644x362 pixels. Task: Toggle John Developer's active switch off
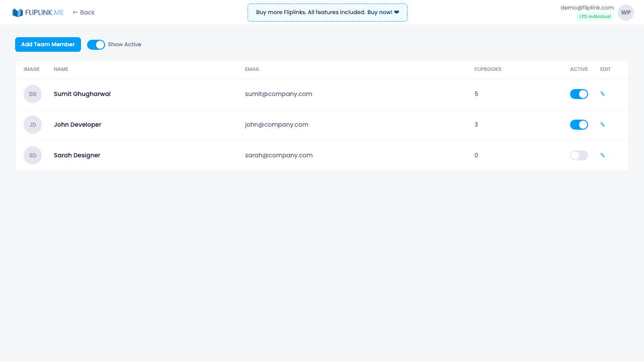click(579, 124)
